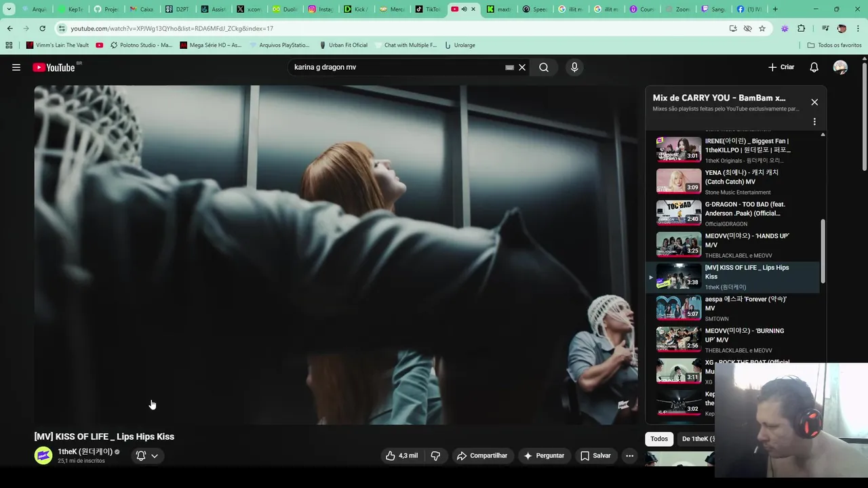Play MEOVV HANDS UP M/V entry
Image resolution: width=868 pixels, height=488 pixels.
tap(732, 245)
